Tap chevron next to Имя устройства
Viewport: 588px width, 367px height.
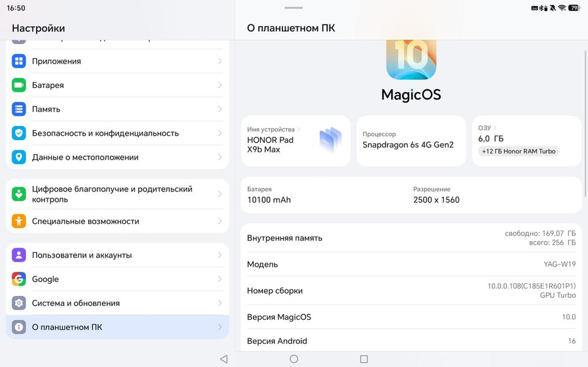(x=299, y=130)
